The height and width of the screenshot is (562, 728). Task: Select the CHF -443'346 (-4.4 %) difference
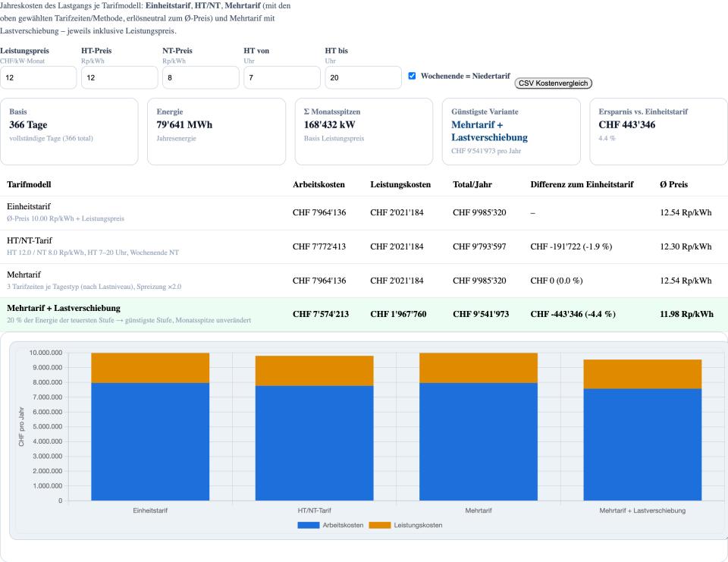573,314
